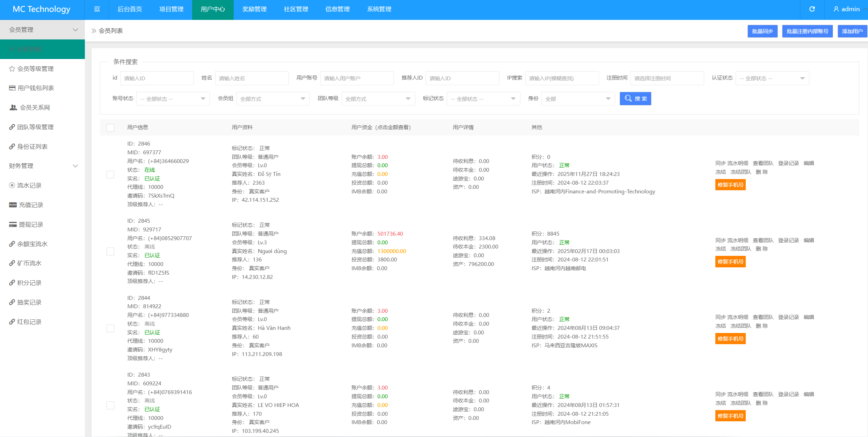Click the blue 搜索 search button

pyautogui.click(x=635, y=99)
